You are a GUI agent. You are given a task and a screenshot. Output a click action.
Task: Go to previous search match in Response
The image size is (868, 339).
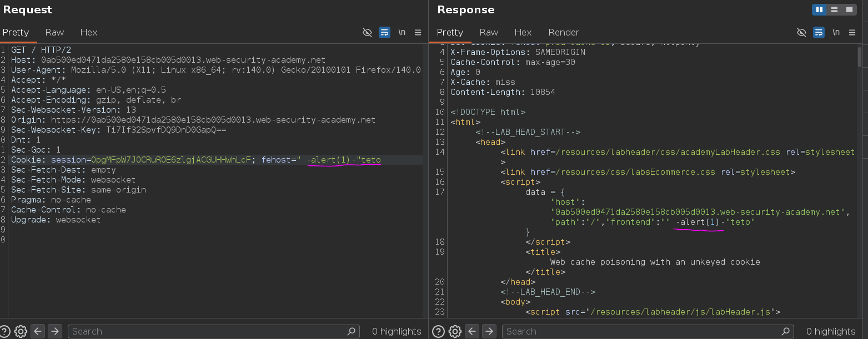click(x=472, y=331)
